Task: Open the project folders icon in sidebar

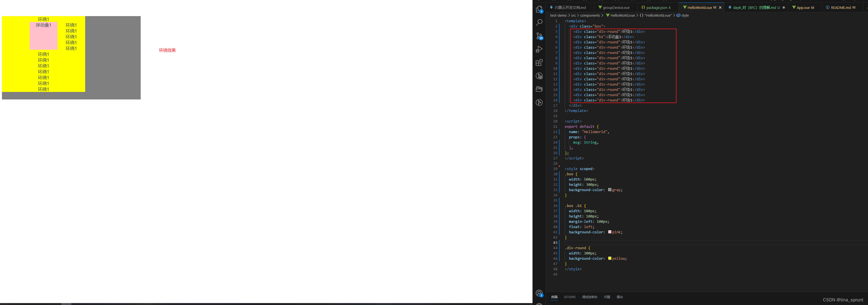Action: tap(539, 89)
